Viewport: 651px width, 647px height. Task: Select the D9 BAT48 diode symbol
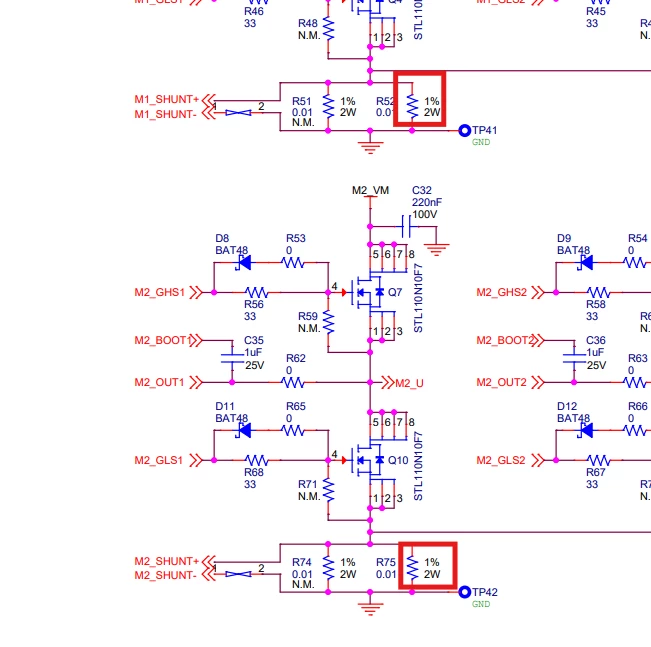587,262
